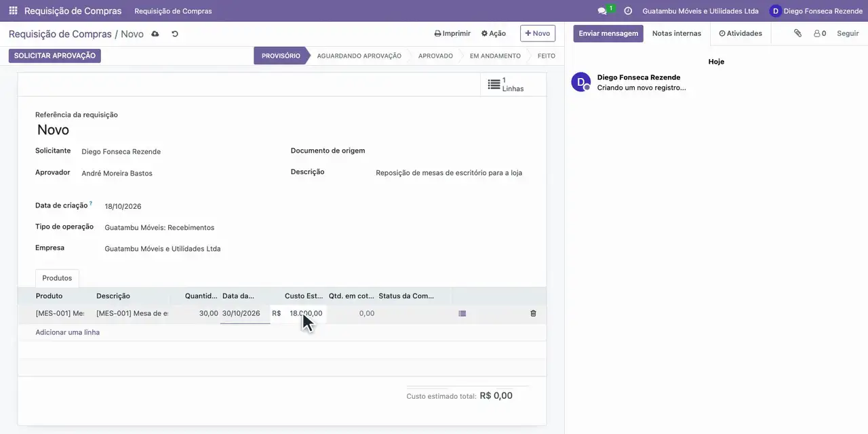
Task: Open details list icon on MES-001 row
Action: (462, 313)
